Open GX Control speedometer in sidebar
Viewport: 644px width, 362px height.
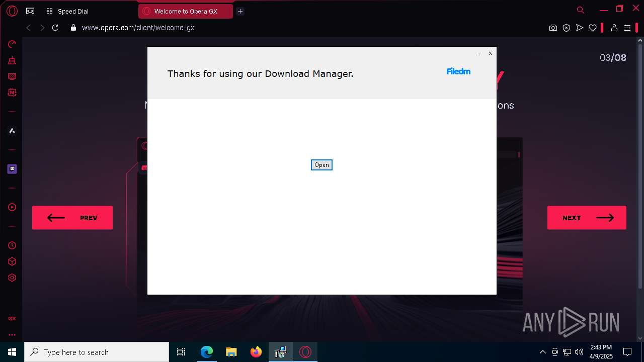12,44
